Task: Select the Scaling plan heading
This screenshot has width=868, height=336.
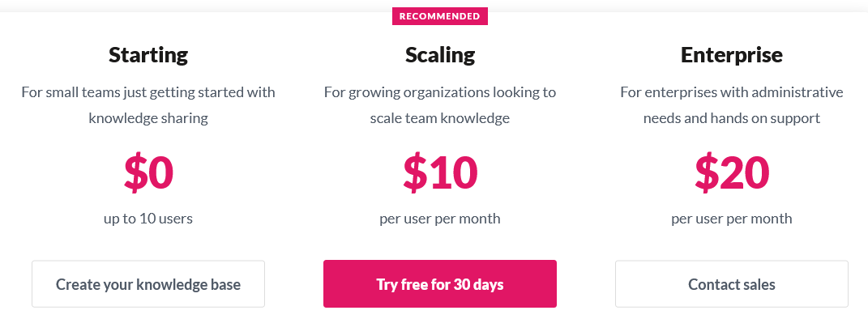Action: click(x=440, y=55)
